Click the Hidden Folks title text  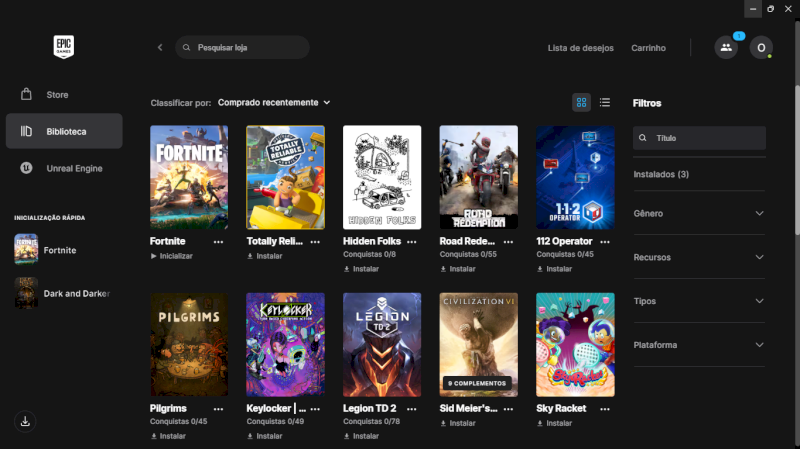(x=372, y=241)
